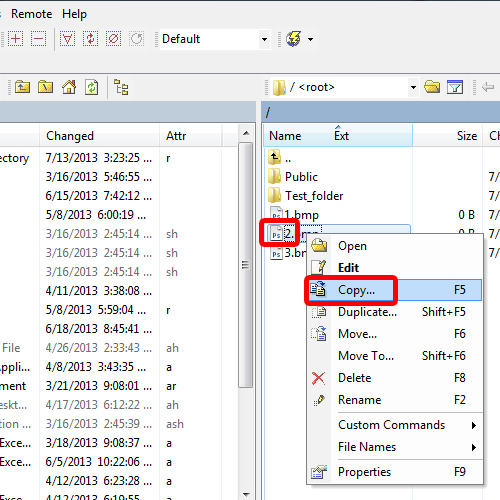Screen dimensions: 500x500
Task: Open the Help menu
Action: pyautogui.click(x=74, y=14)
